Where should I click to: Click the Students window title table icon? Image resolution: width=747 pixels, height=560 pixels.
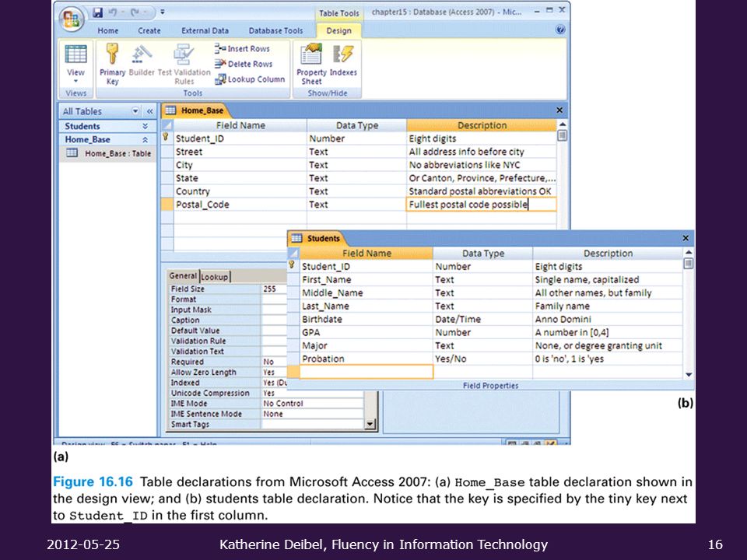point(296,238)
